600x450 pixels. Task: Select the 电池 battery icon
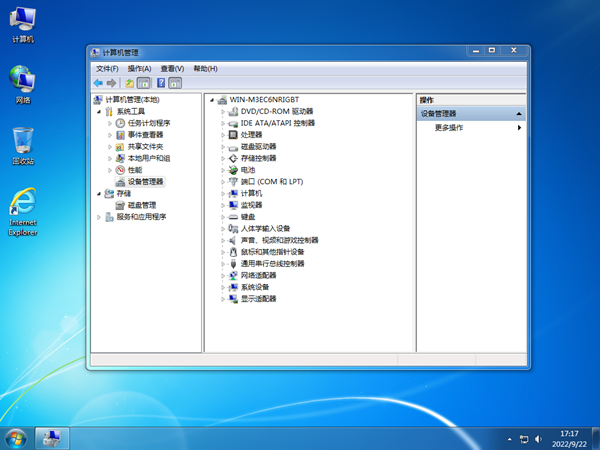pyautogui.click(x=233, y=170)
